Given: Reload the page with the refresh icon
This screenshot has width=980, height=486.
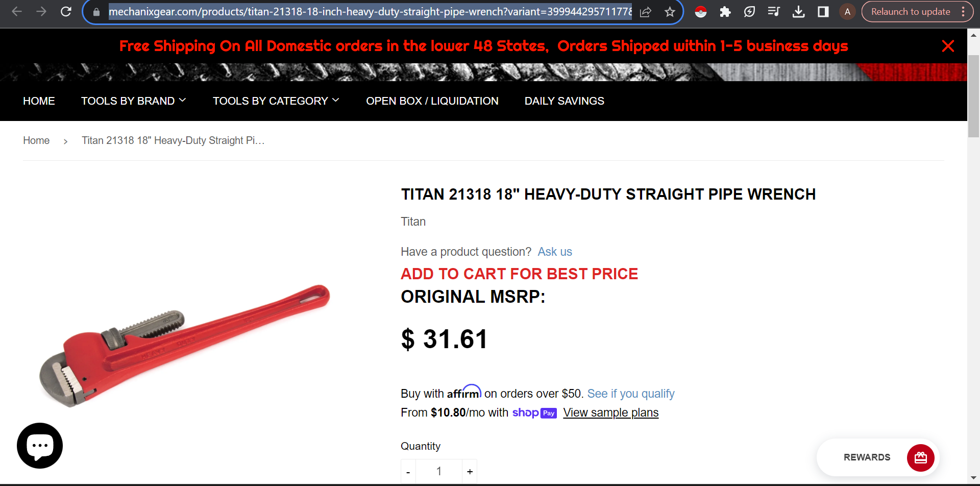Looking at the screenshot, I should pyautogui.click(x=66, y=11).
